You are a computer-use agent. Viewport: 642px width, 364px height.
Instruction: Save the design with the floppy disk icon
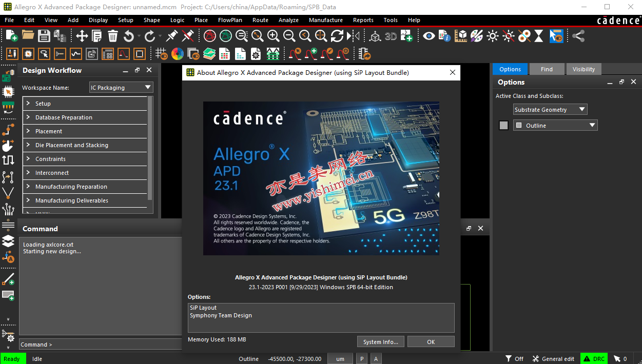44,35
